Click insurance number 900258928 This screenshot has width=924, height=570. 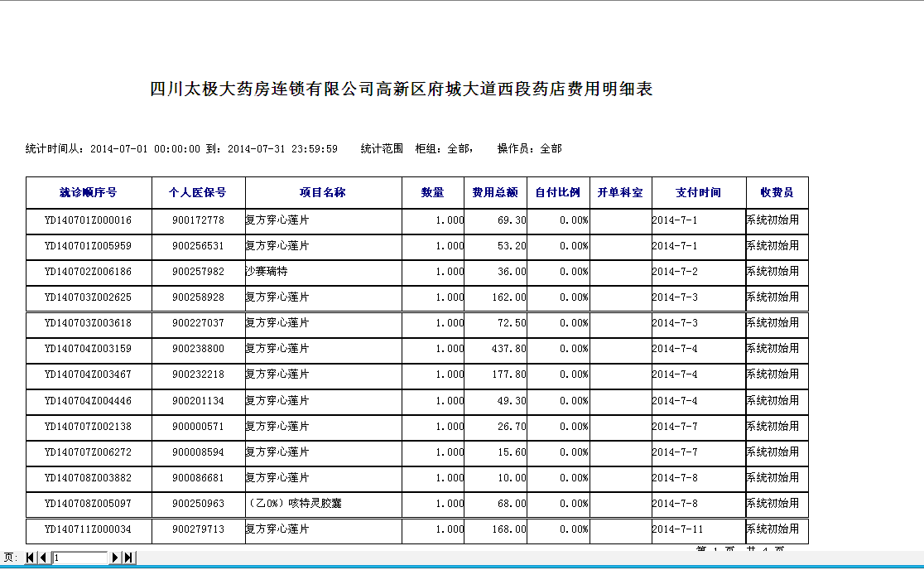(198, 297)
